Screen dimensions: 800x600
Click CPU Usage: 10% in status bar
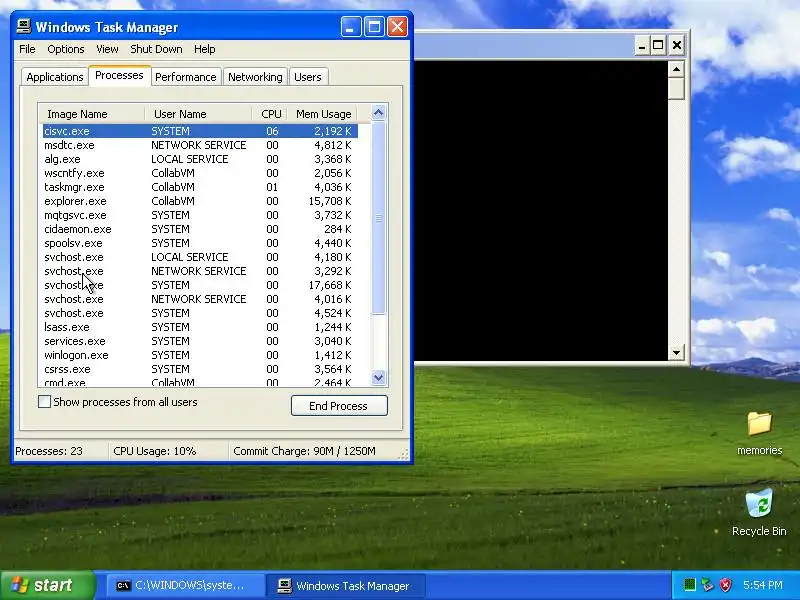pos(155,451)
